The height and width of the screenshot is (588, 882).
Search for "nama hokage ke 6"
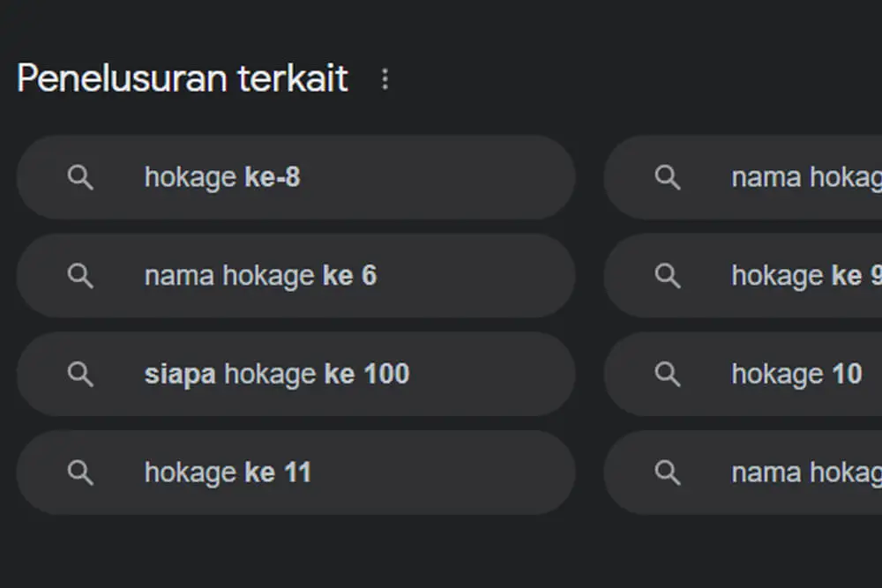point(260,275)
